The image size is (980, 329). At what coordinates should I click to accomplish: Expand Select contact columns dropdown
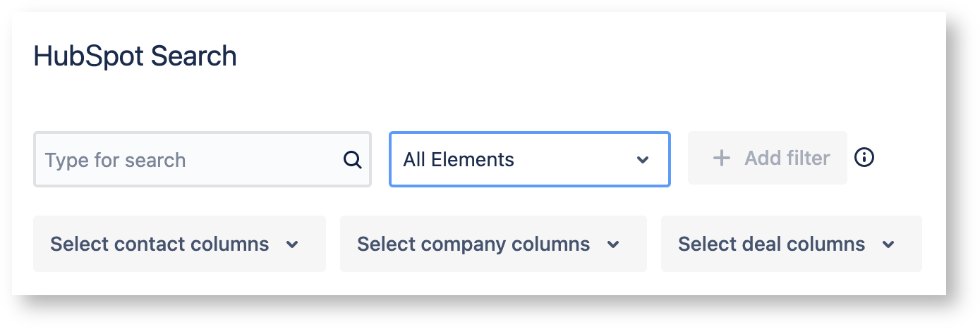click(179, 244)
